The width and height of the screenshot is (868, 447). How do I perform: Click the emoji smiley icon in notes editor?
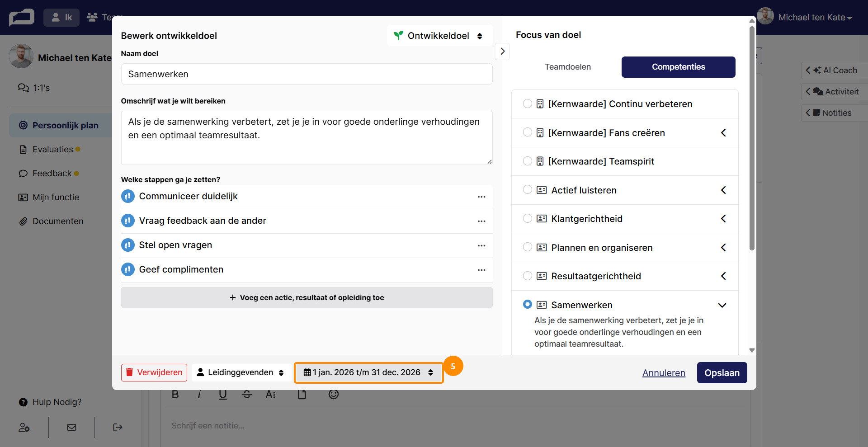pos(334,395)
